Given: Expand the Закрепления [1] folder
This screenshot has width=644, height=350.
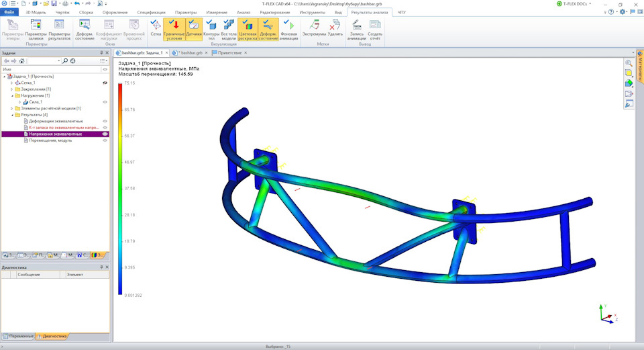Looking at the screenshot, I should tap(11, 89).
